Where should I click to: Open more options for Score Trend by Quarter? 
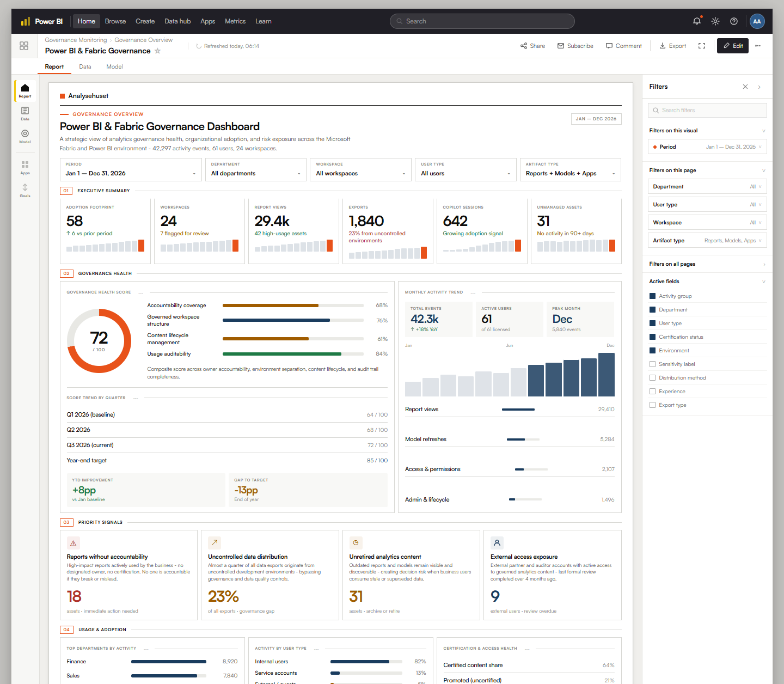[x=136, y=398]
